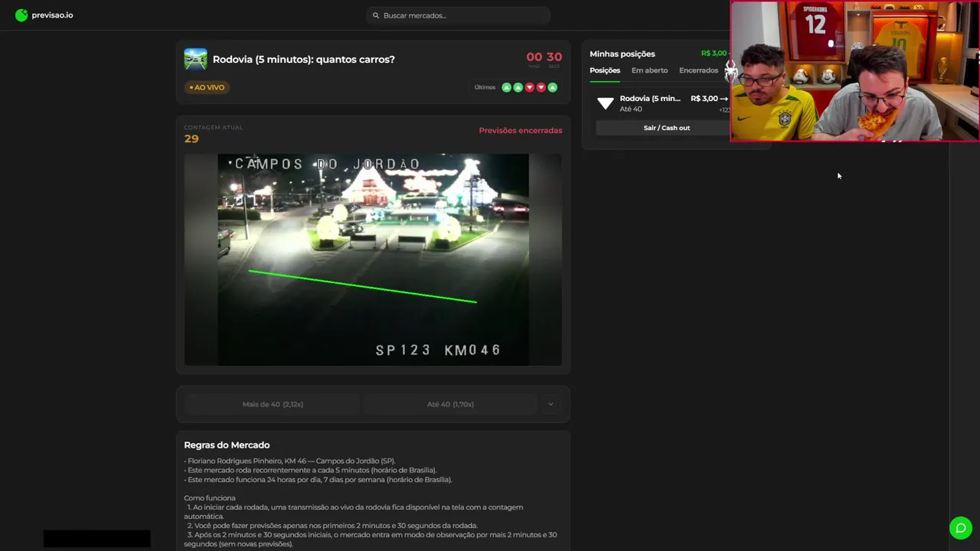The height and width of the screenshot is (551, 980).
Task: Click the countdown seconds value '30'
Action: pos(554,57)
